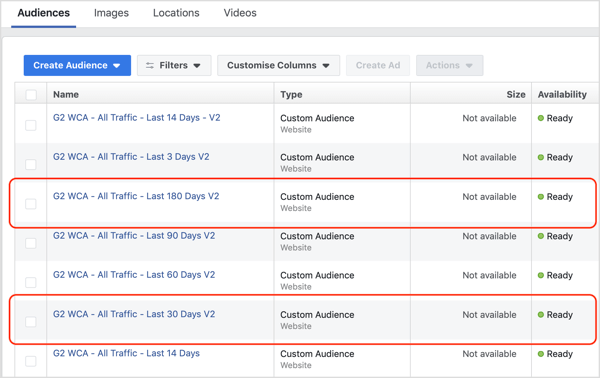Open G2 WCA - All Traffic - Last 60 Days V2
Screen dimensions: 600x378
point(134,275)
